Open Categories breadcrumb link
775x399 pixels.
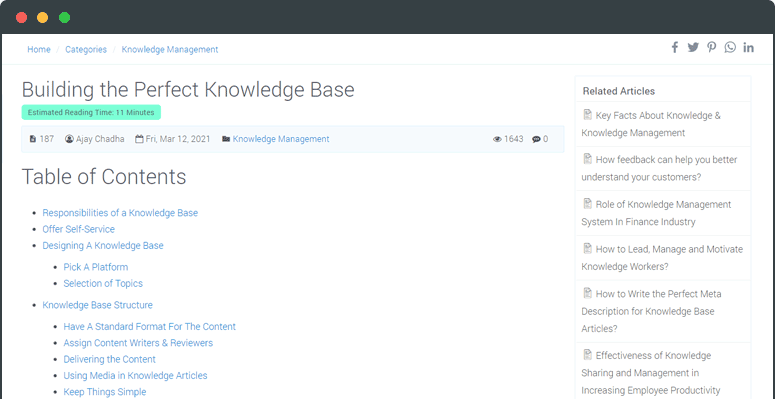click(x=86, y=49)
